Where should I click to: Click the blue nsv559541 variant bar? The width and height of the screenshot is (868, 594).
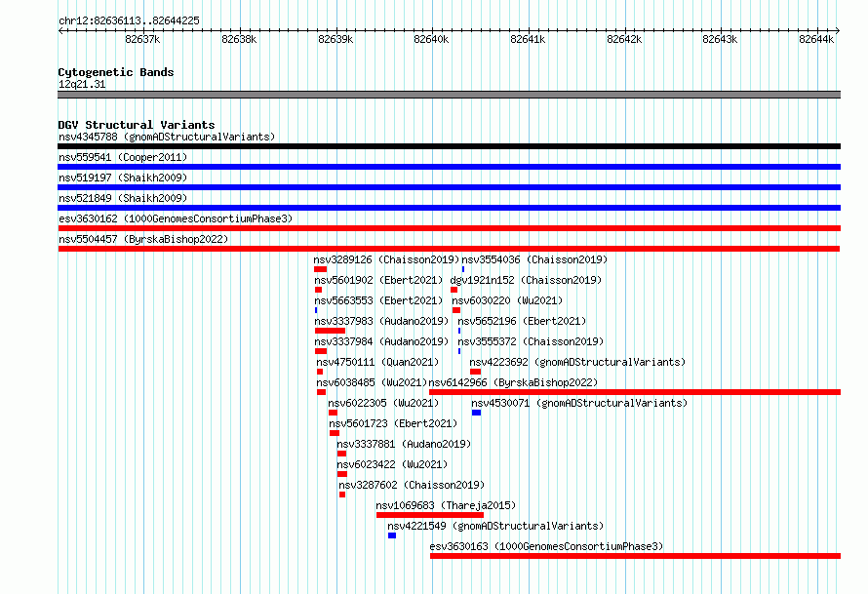[449, 167]
